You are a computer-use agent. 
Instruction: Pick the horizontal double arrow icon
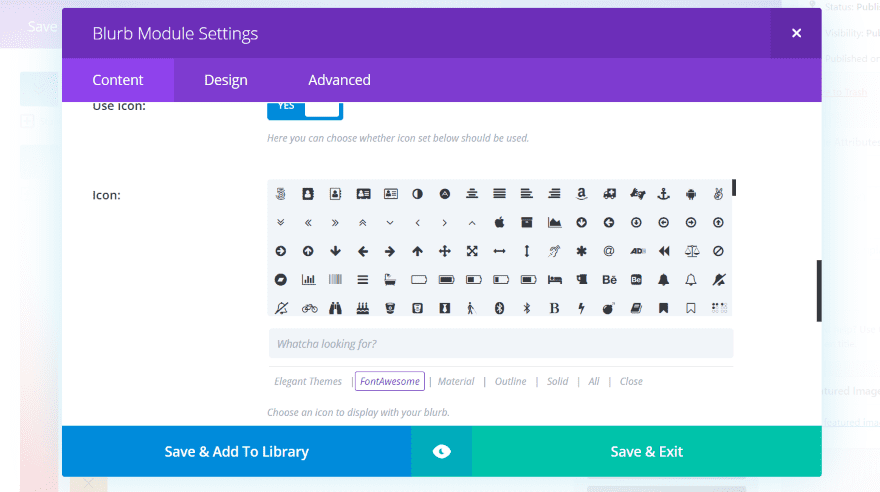click(499, 251)
